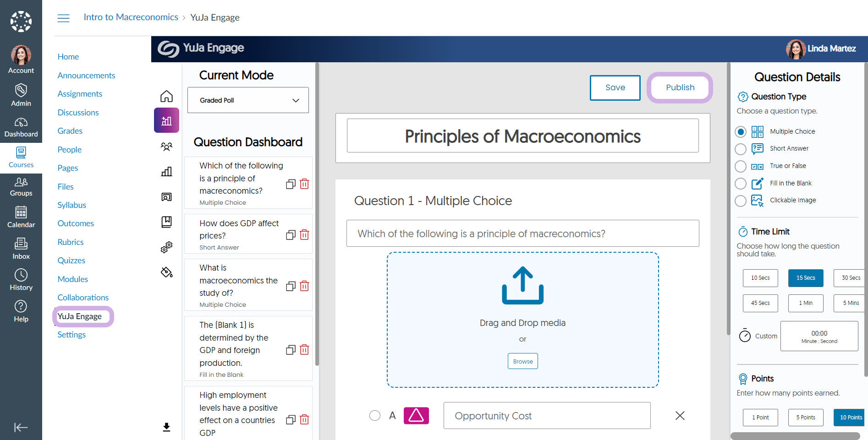This screenshot has height=440, width=868.
Task: Click the download arrow icon at sidebar bottom
Action: [x=166, y=427]
